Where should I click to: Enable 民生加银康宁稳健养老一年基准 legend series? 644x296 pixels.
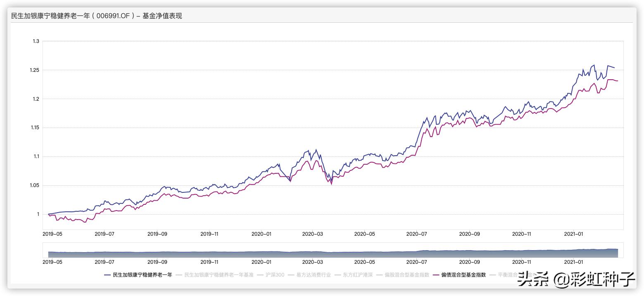(x=214, y=275)
